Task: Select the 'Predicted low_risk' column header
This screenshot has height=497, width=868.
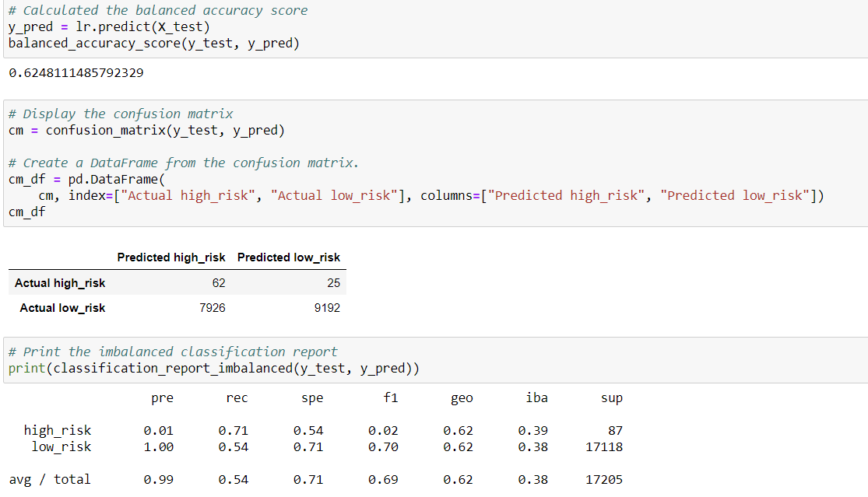Action: pyautogui.click(x=288, y=257)
